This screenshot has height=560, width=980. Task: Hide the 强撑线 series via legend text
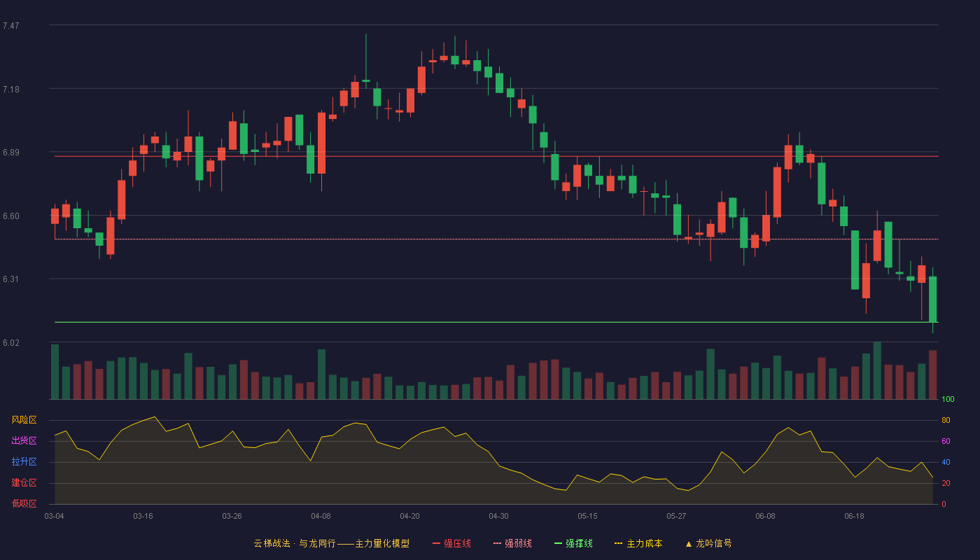tap(579, 543)
